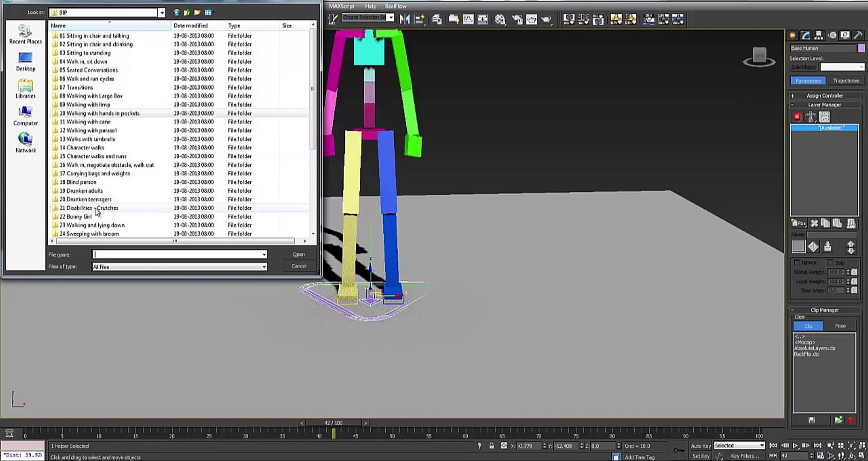Click the Auto Key button
Image resolution: width=868 pixels, height=461 pixels.
tap(701, 446)
